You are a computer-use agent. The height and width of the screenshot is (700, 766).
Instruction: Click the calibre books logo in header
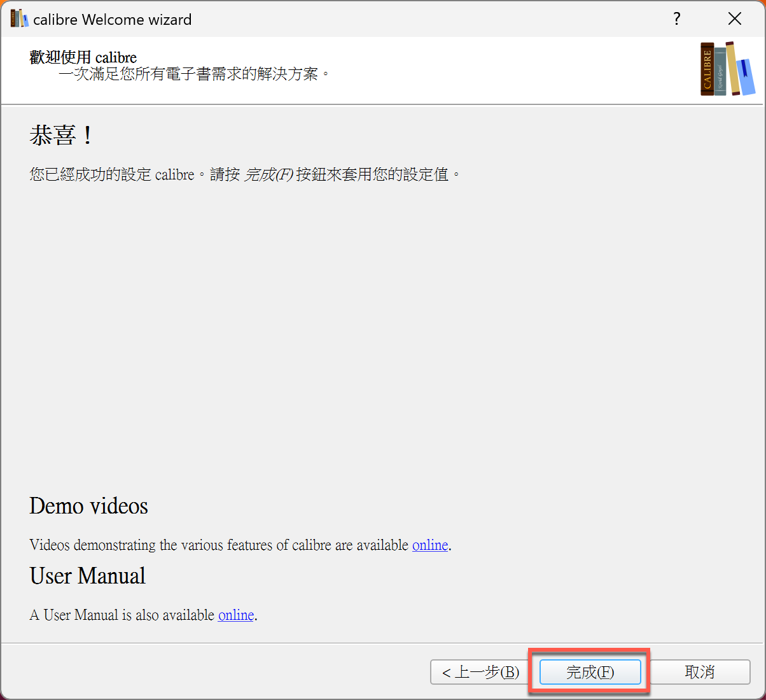[727, 69]
